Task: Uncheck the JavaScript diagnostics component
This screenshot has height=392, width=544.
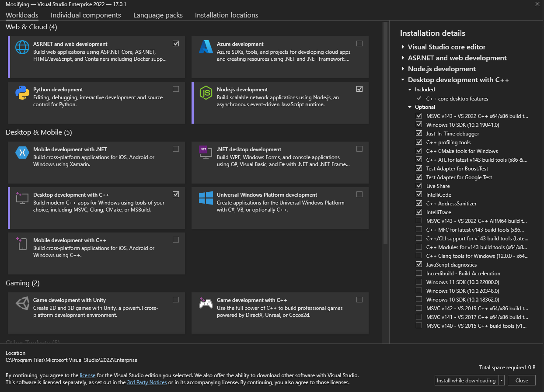Action: point(419,264)
